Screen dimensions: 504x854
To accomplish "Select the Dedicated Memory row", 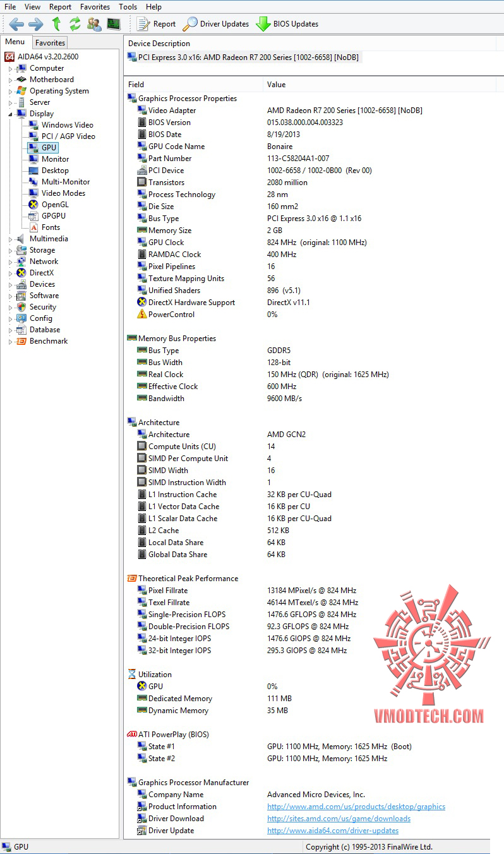I will (314, 699).
